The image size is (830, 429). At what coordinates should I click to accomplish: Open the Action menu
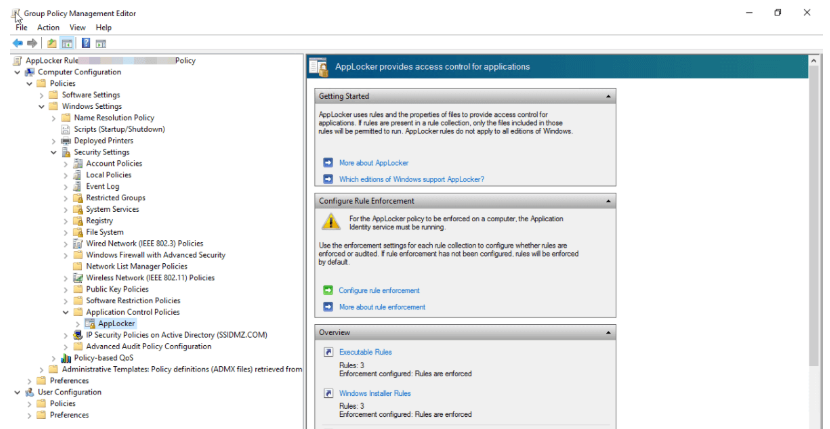point(48,27)
